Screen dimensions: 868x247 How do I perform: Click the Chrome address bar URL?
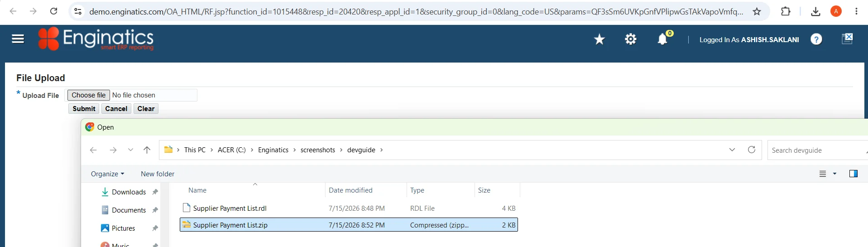(416, 12)
